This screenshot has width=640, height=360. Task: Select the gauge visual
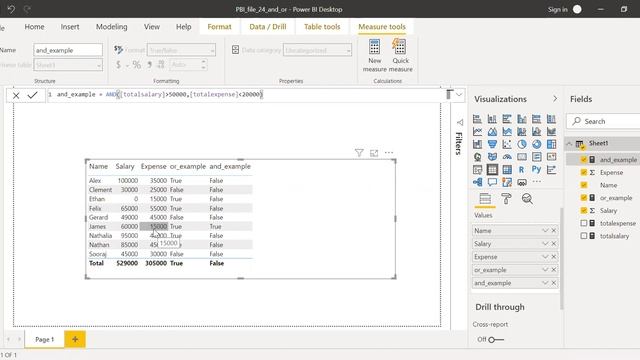(x=507, y=157)
